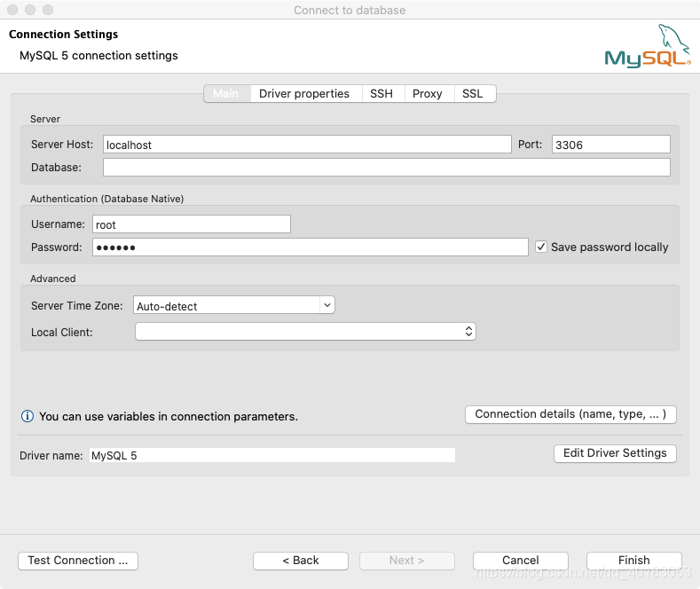Switch to the Driver properties tab
The image size is (700, 589).
click(x=304, y=94)
